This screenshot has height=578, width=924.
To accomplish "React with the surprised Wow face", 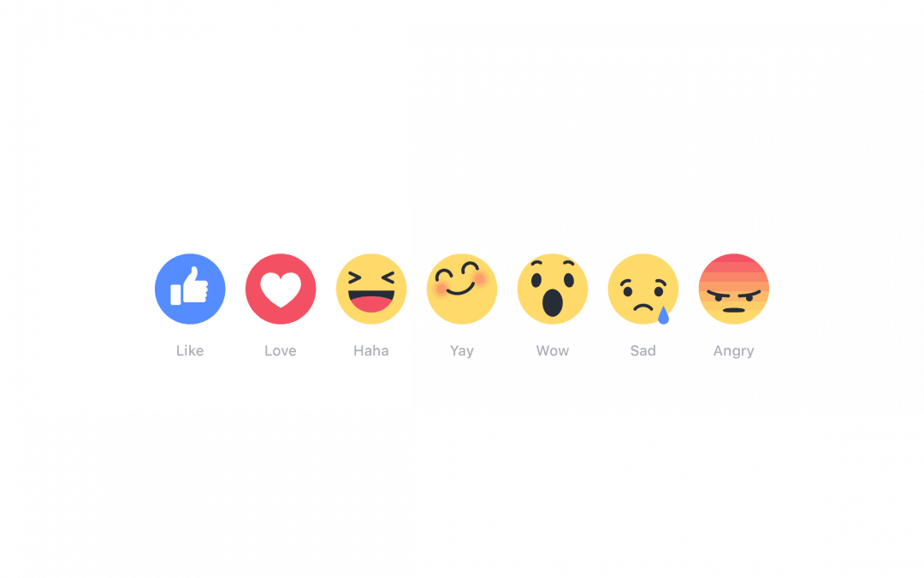I will [x=553, y=289].
